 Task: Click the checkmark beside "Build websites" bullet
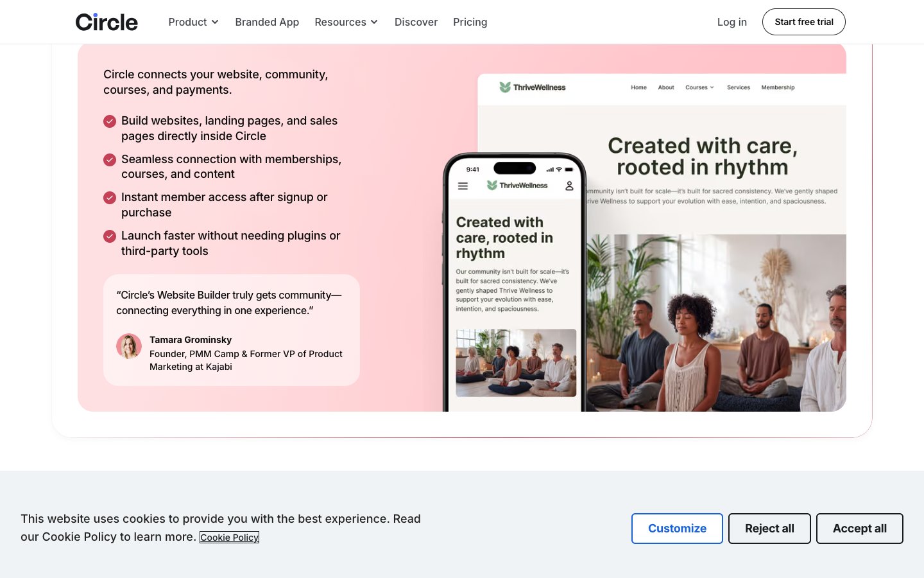pyautogui.click(x=110, y=121)
